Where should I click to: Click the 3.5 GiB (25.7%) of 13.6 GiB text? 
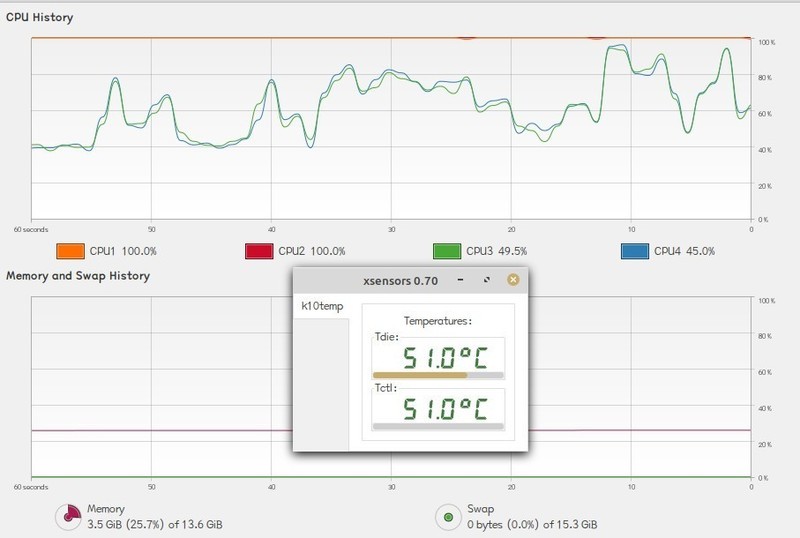coord(155,524)
